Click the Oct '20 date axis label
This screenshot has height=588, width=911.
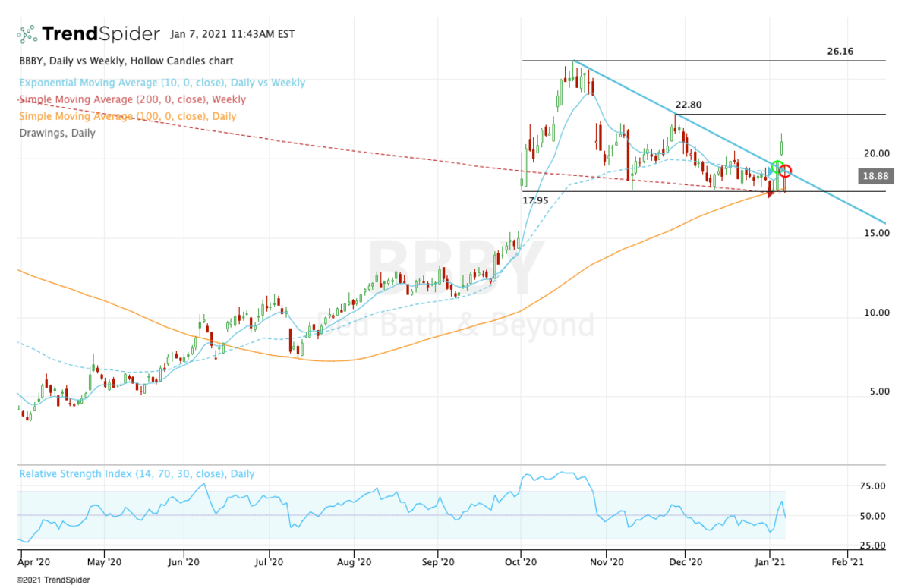pos(521,562)
